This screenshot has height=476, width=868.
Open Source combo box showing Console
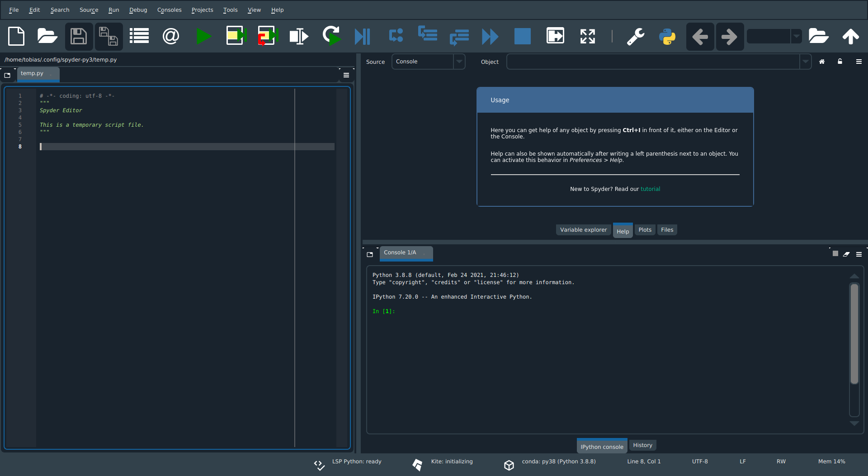[428, 62]
